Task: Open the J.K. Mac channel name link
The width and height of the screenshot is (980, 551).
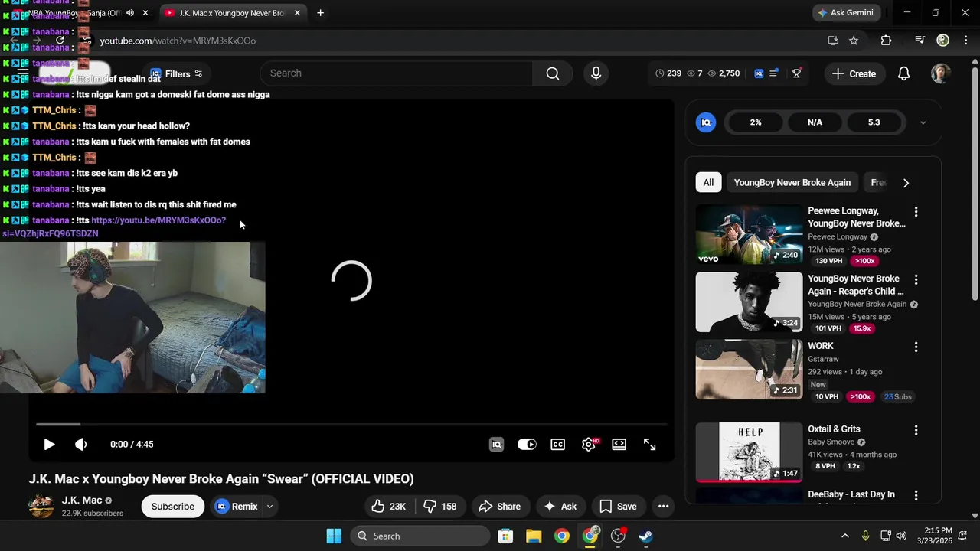Action: pos(82,500)
